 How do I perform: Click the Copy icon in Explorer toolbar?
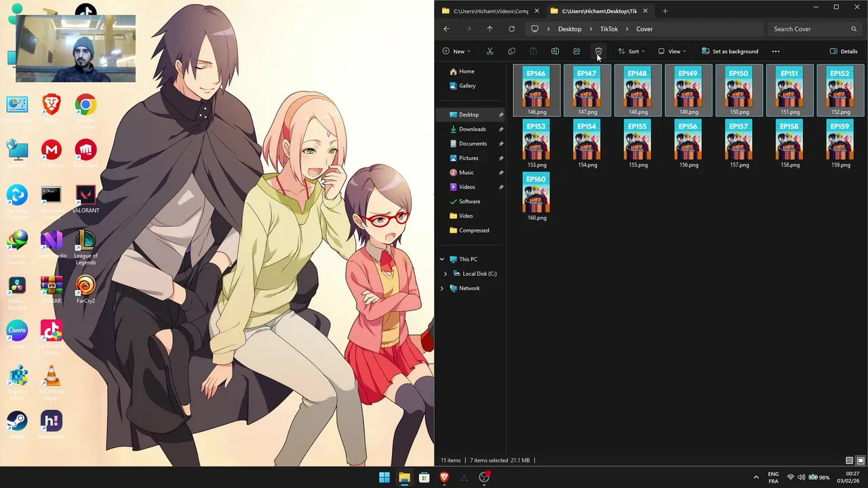(511, 52)
